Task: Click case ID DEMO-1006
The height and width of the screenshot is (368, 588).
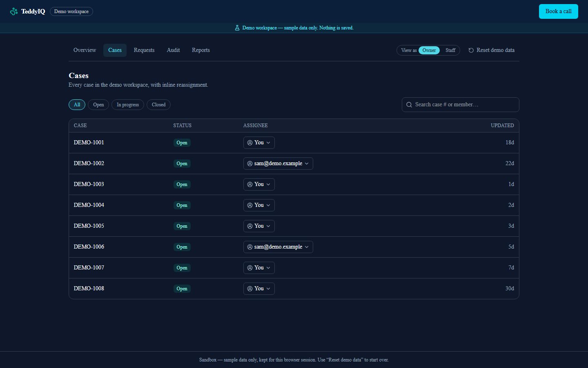Action: [89, 247]
